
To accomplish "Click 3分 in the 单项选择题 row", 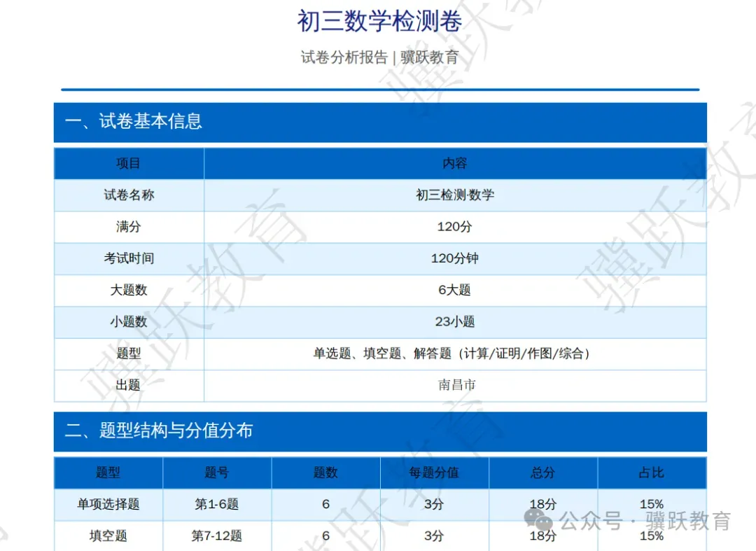I will [434, 504].
